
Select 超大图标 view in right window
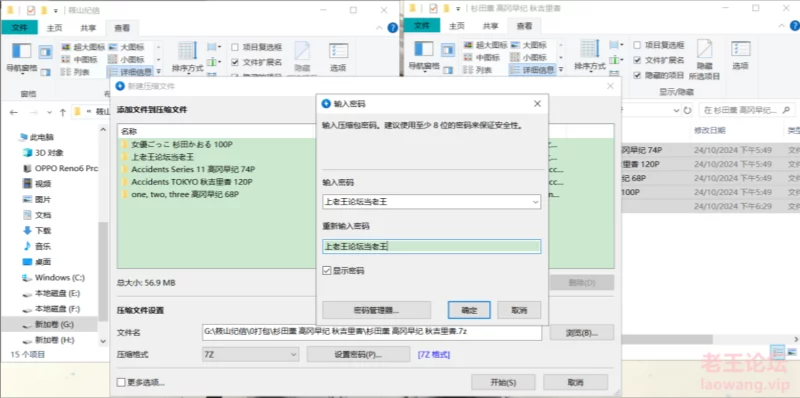[486, 45]
